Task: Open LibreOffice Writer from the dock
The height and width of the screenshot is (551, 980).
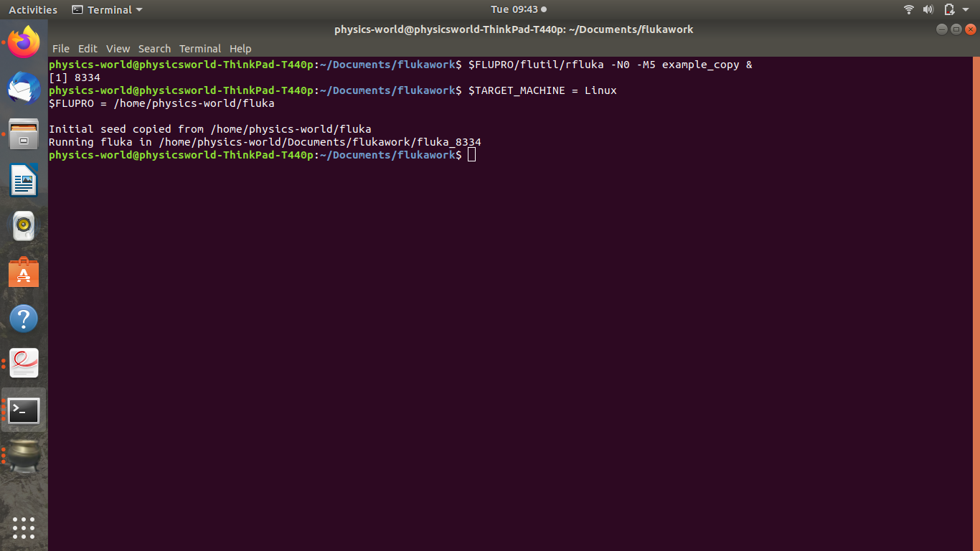Action: pyautogui.click(x=24, y=180)
